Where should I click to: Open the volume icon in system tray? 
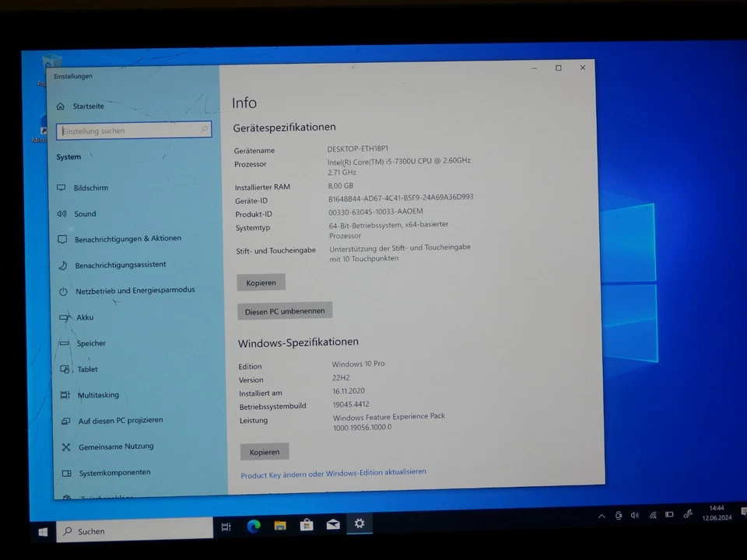[x=634, y=515]
